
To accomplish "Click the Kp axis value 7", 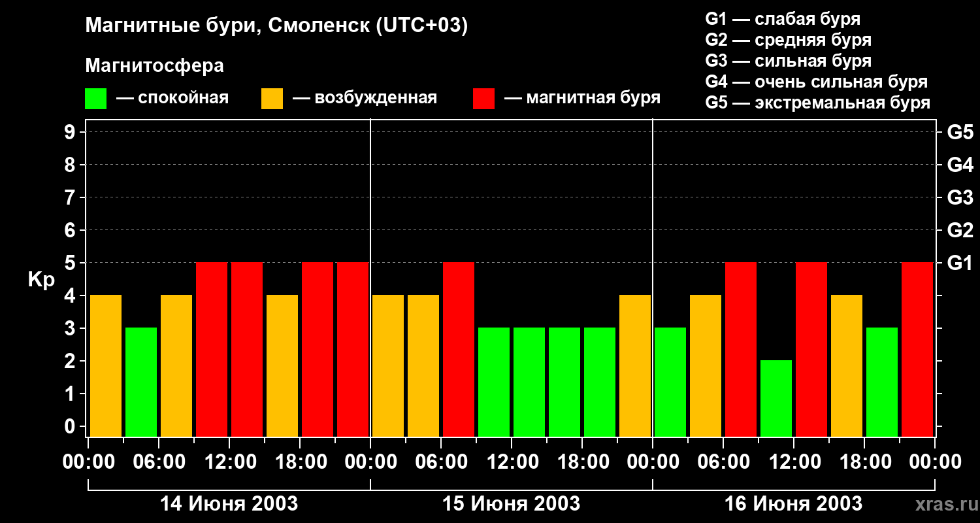I will [x=71, y=197].
